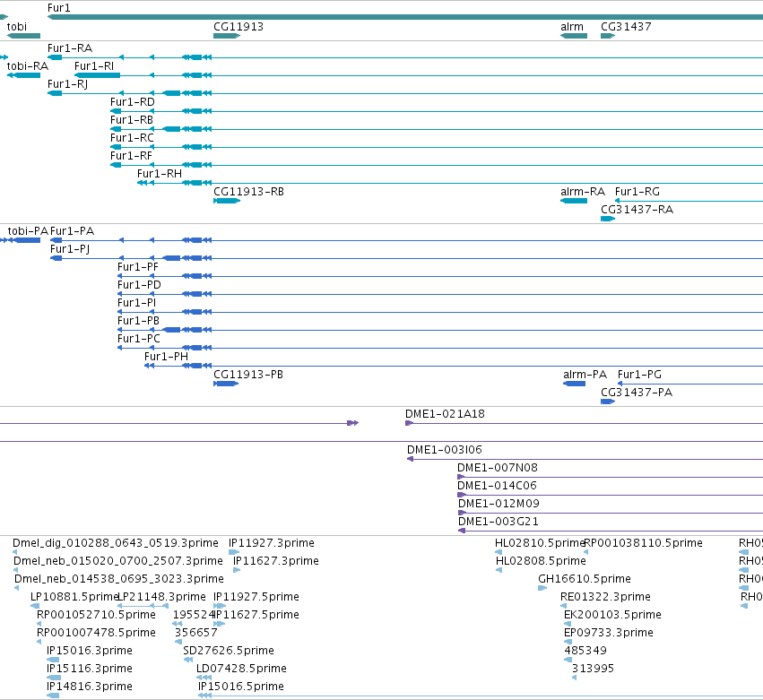Click the HL02810.5prime EST label
Viewport: 763px width, 700px height.
coord(539,543)
